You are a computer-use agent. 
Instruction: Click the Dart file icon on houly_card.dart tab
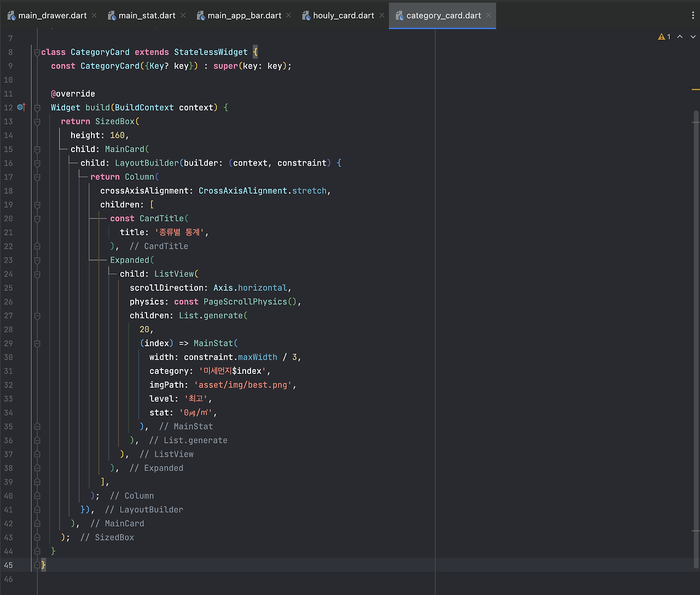[x=306, y=15]
